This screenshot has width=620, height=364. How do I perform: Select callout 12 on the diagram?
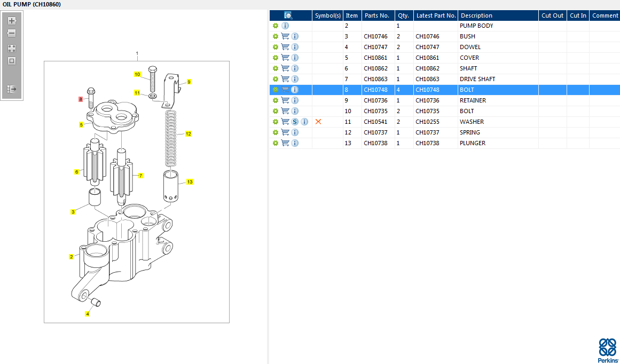(188, 134)
